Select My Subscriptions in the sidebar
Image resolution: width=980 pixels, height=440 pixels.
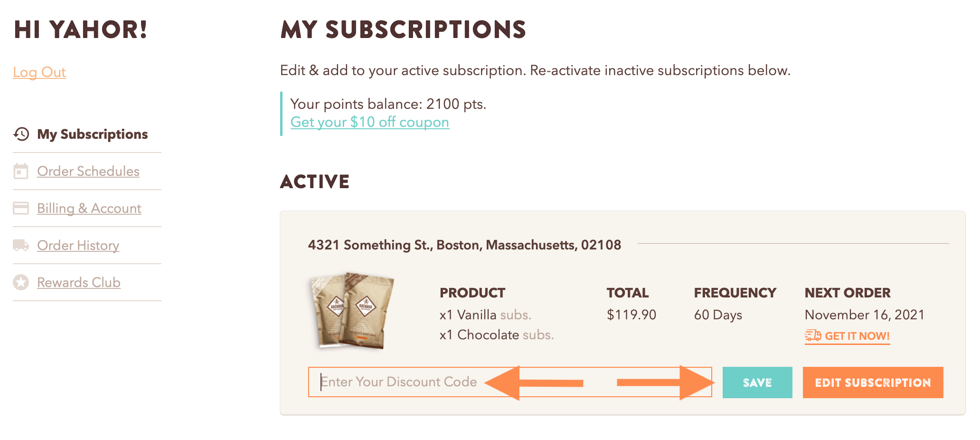[x=92, y=134]
